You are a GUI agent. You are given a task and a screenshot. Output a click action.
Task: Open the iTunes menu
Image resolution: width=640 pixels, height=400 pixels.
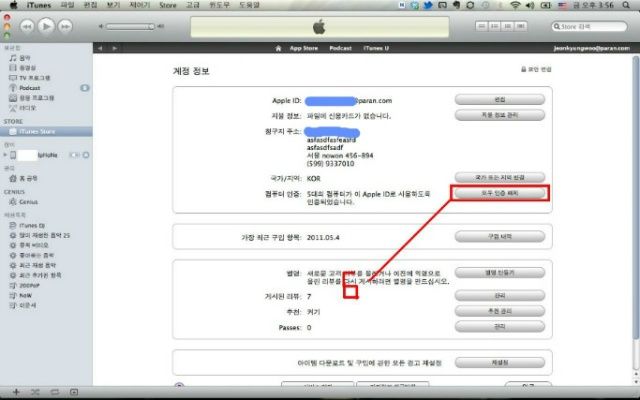pos(39,5)
